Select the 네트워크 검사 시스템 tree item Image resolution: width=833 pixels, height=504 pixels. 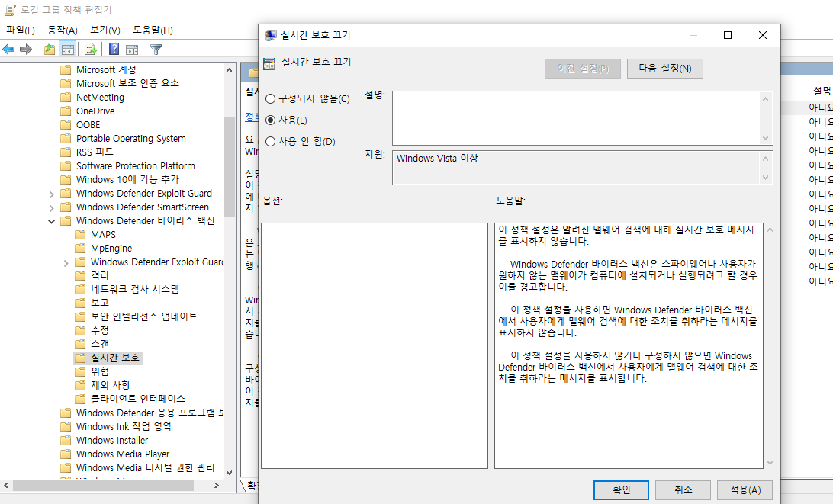click(134, 289)
